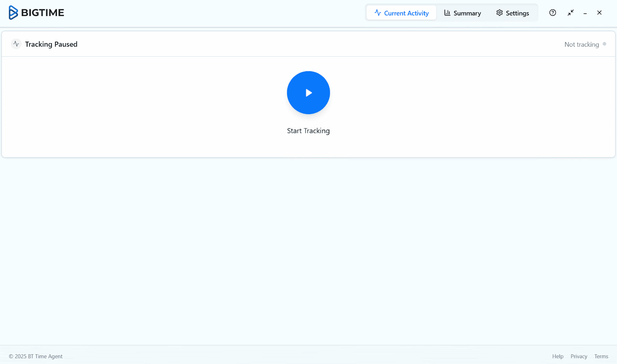The height and width of the screenshot is (364, 617).
Task: Click the Start Tracking label
Action: point(308,131)
